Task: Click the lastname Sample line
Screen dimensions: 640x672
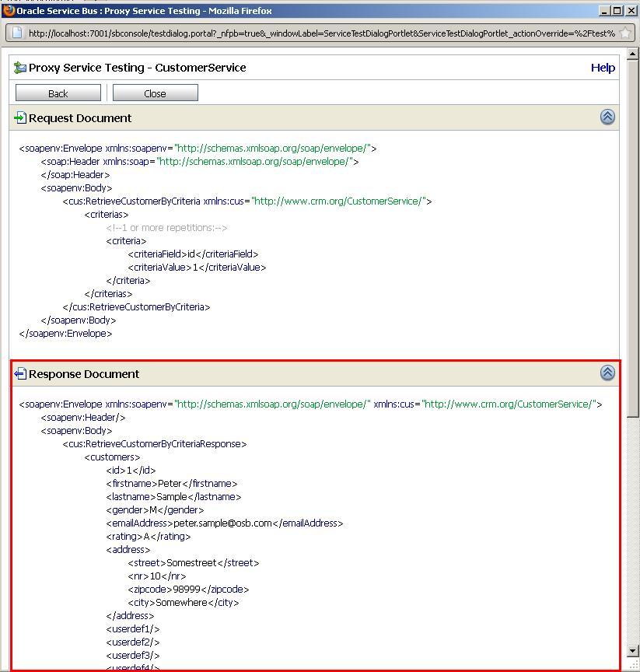Action: tap(173, 497)
